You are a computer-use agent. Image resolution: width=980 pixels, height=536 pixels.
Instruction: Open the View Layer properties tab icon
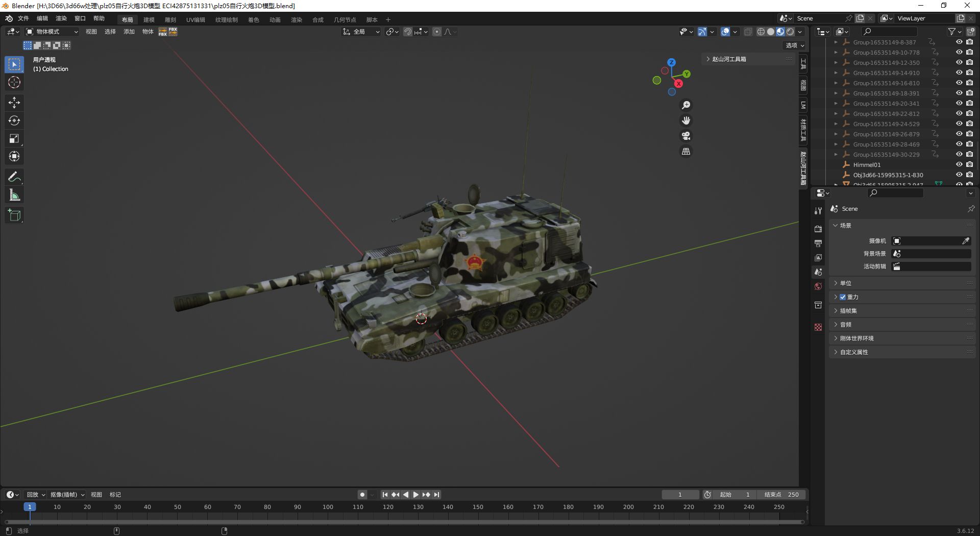click(x=818, y=258)
